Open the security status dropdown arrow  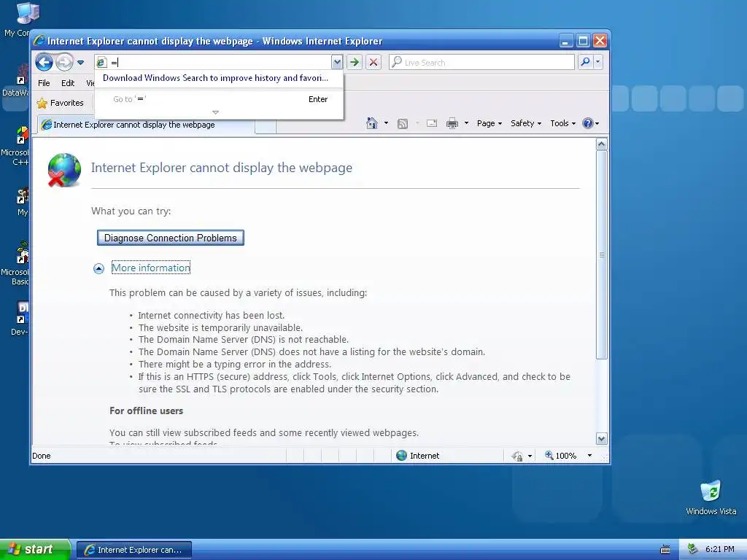click(530, 456)
